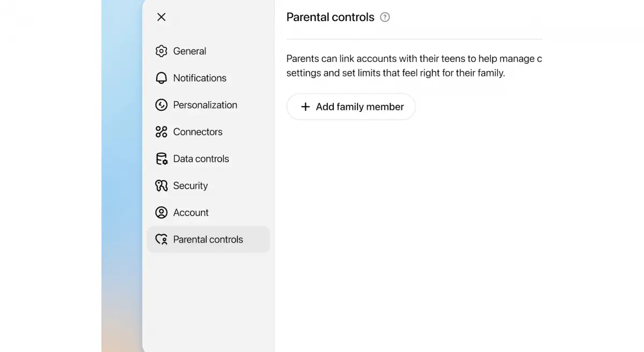Open the General settings section

189,51
